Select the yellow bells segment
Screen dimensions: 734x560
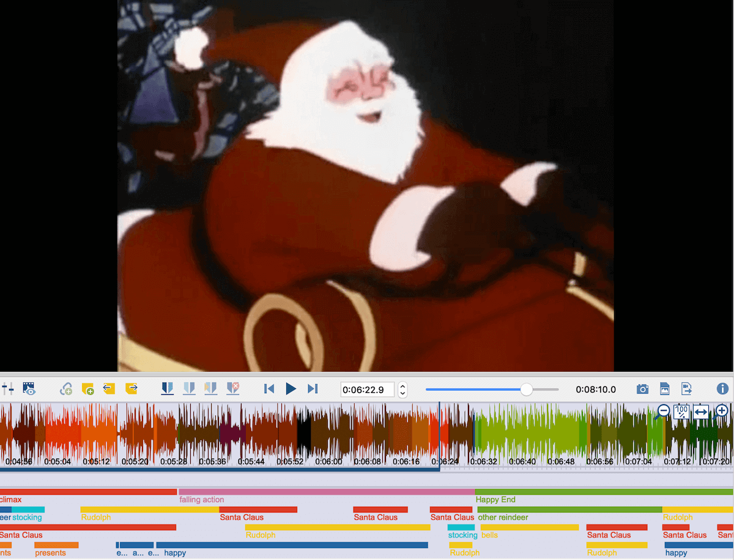[x=530, y=527]
